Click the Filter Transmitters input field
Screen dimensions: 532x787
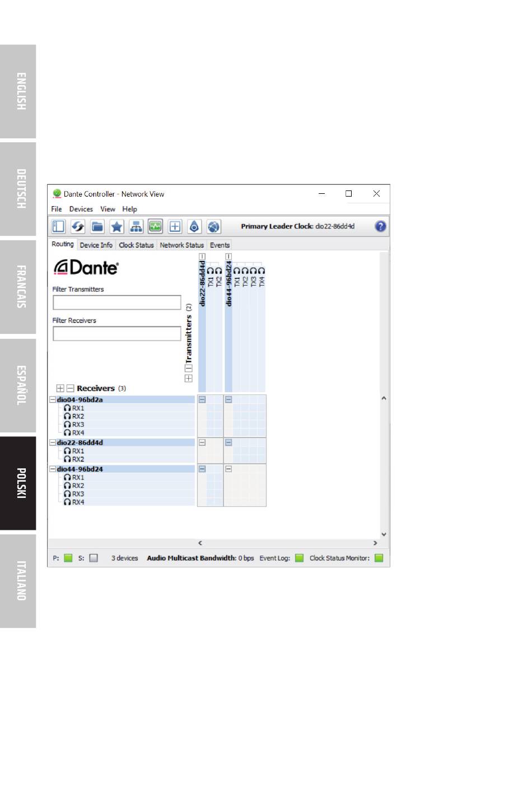(x=117, y=302)
